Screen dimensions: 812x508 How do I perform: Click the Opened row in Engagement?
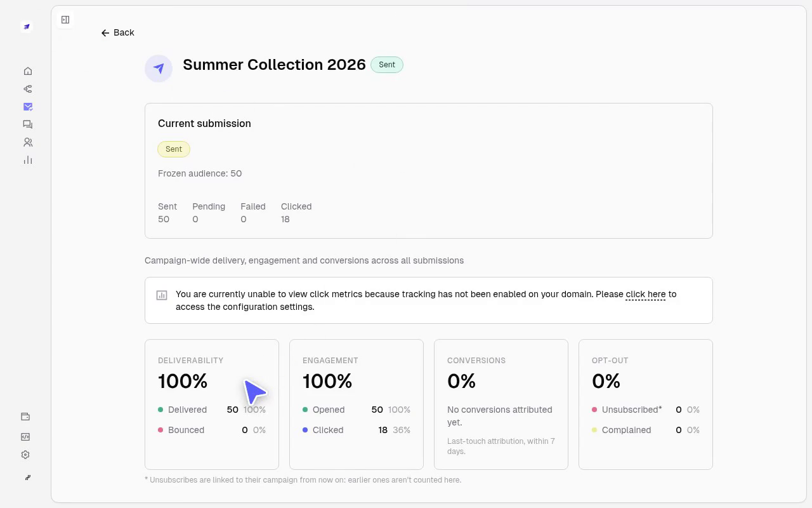coord(357,410)
